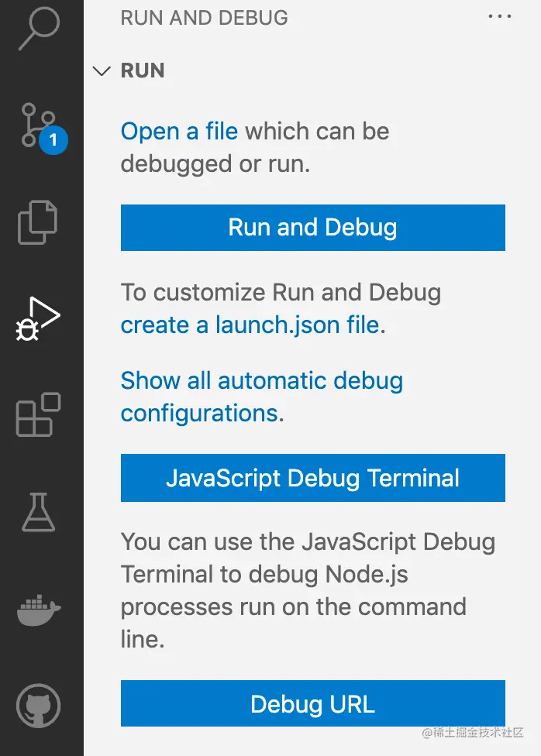The image size is (541, 756).
Task: Expand RUN by clicking its header text
Action: 142,70
